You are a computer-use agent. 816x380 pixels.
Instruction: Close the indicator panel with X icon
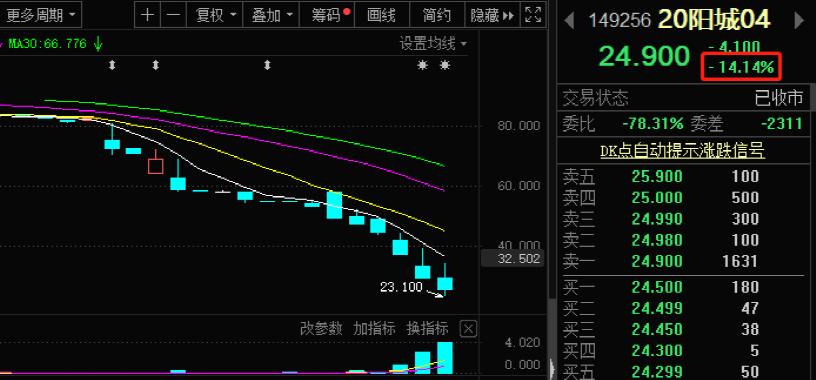(468, 328)
